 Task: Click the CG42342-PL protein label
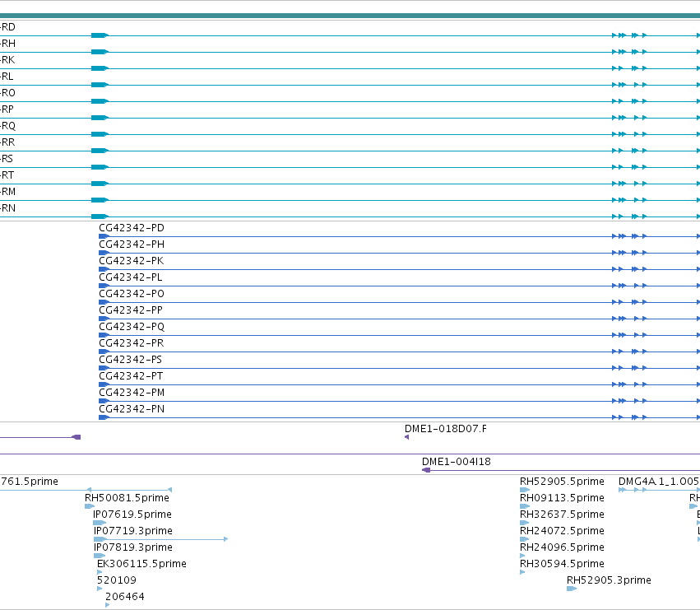[130, 277]
